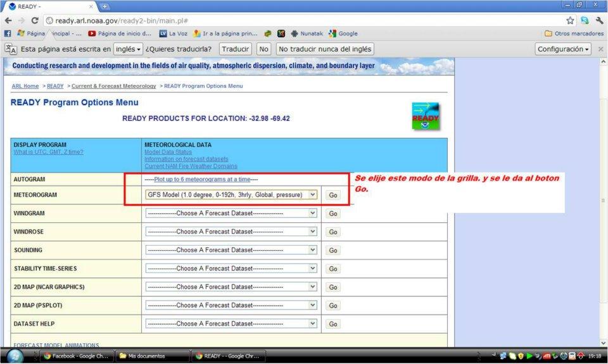Follow the Current & Forecast Meteorology breadcrumb
Viewport: 608px width, 364px height.
pos(113,86)
